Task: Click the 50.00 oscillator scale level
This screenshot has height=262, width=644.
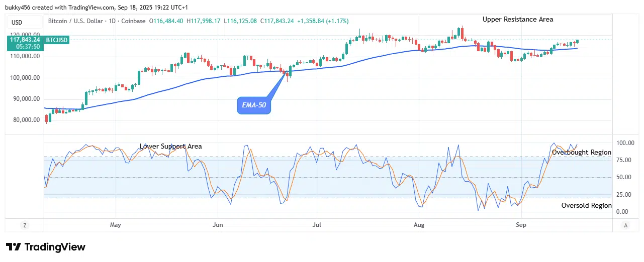Action: tap(623, 177)
